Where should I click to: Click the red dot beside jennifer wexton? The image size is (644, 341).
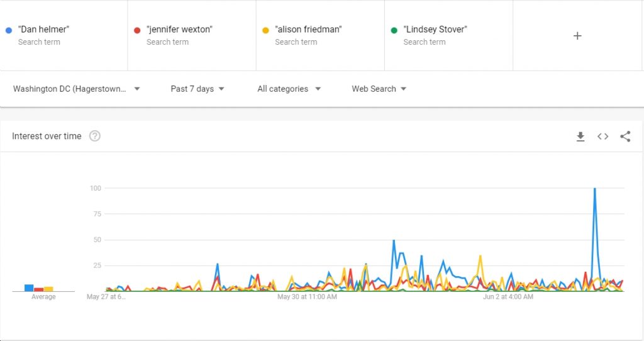[x=137, y=30]
